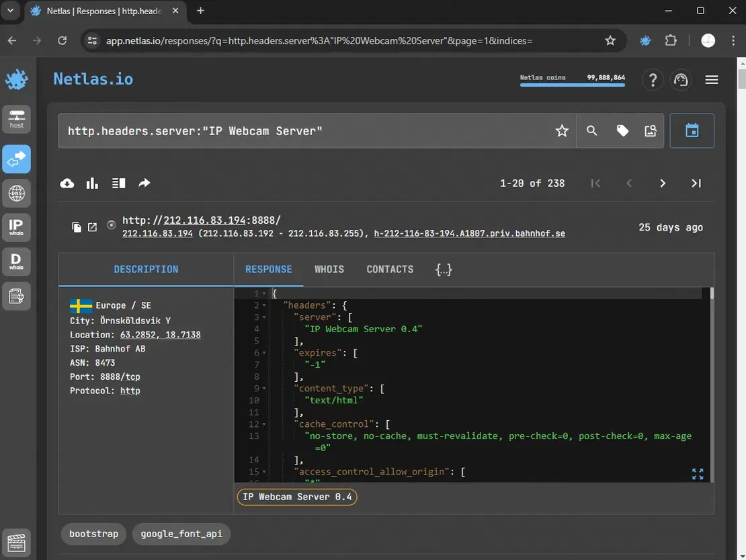746x560 pixels.
Task: Click the cloud download results icon
Action: (67, 184)
